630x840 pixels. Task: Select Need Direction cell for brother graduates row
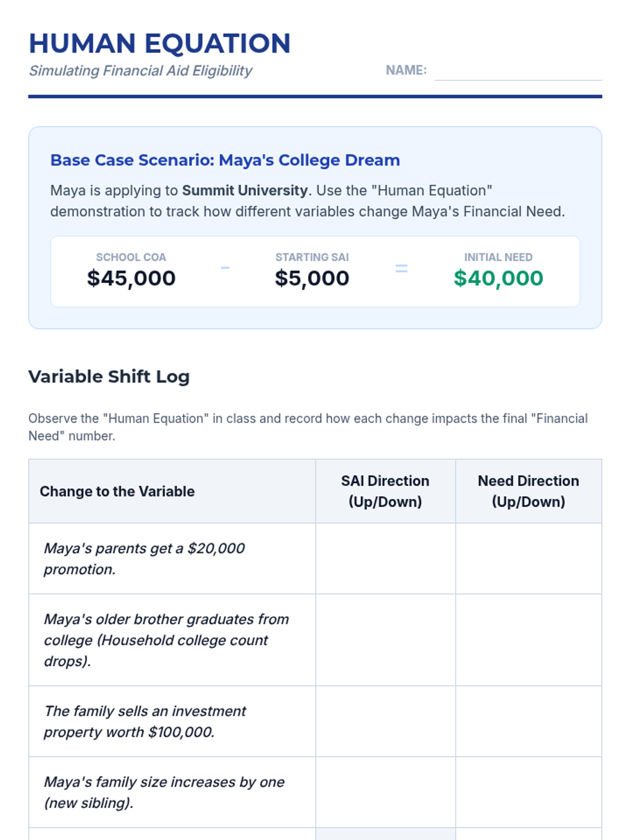(528, 640)
